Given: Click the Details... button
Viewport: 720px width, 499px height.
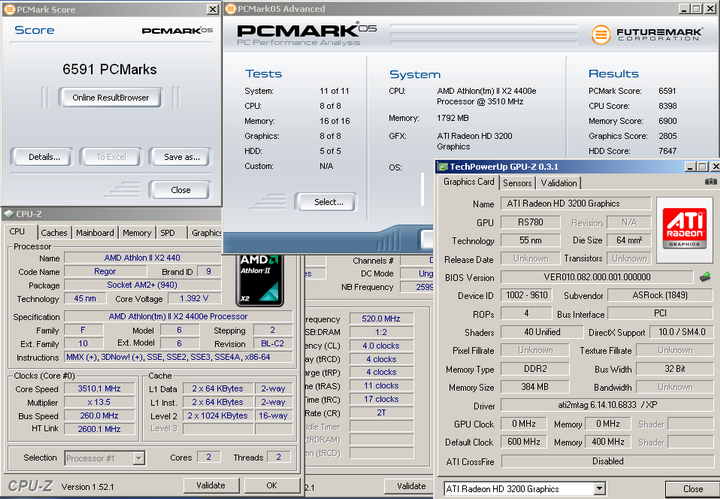Looking at the screenshot, I should click(x=41, y=157).
